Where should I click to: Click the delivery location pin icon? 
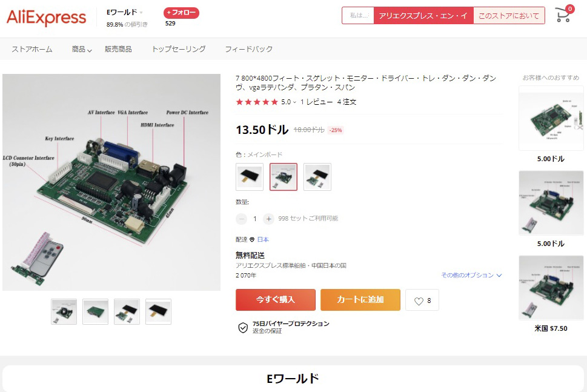click(252, 239)
